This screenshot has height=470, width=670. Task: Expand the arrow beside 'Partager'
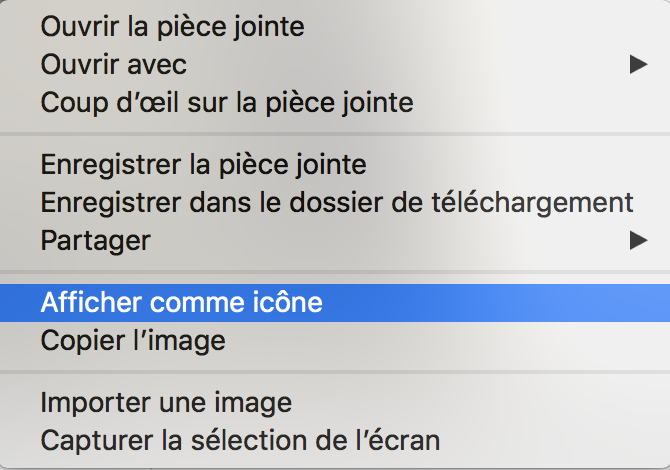(x=638, y=240)
